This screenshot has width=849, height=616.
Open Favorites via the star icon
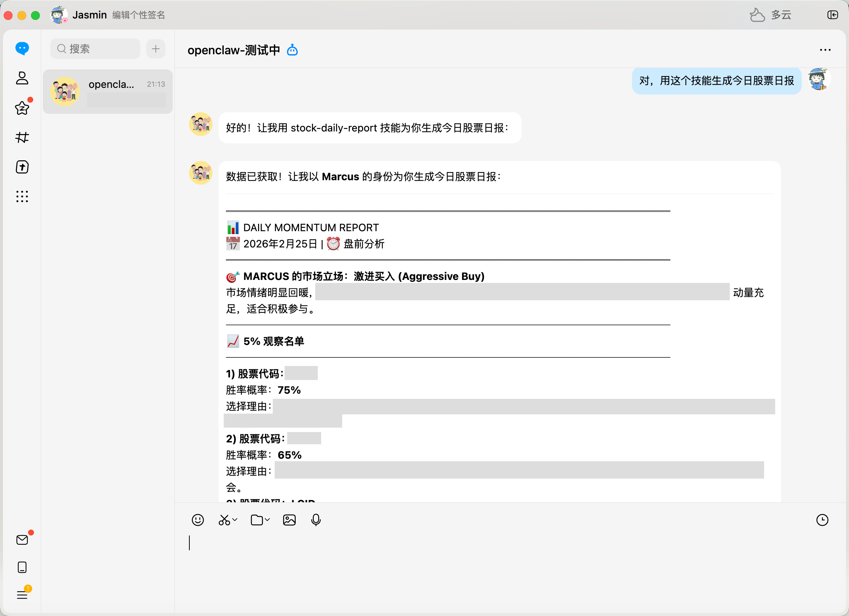point(22,108)
